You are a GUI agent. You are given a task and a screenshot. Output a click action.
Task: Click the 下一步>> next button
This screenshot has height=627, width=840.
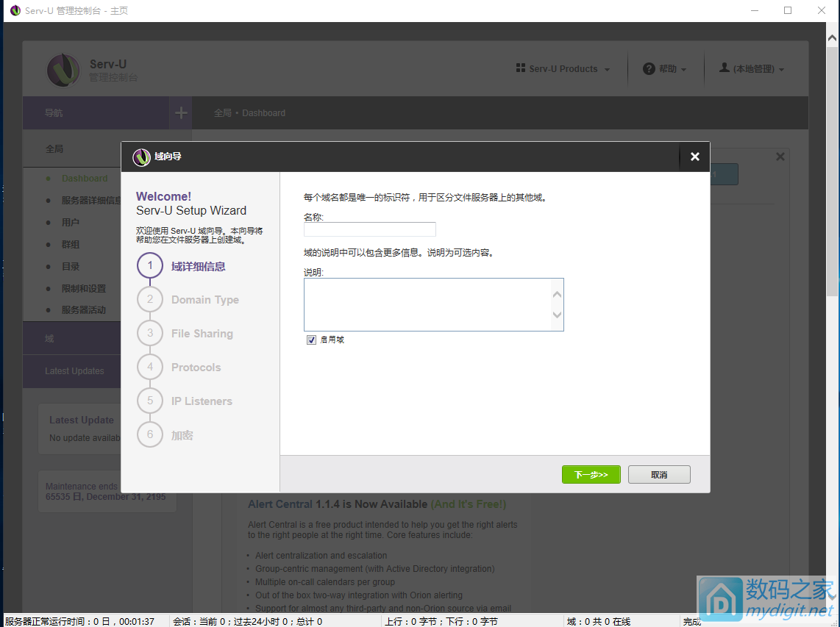click(x=591, y=474)
